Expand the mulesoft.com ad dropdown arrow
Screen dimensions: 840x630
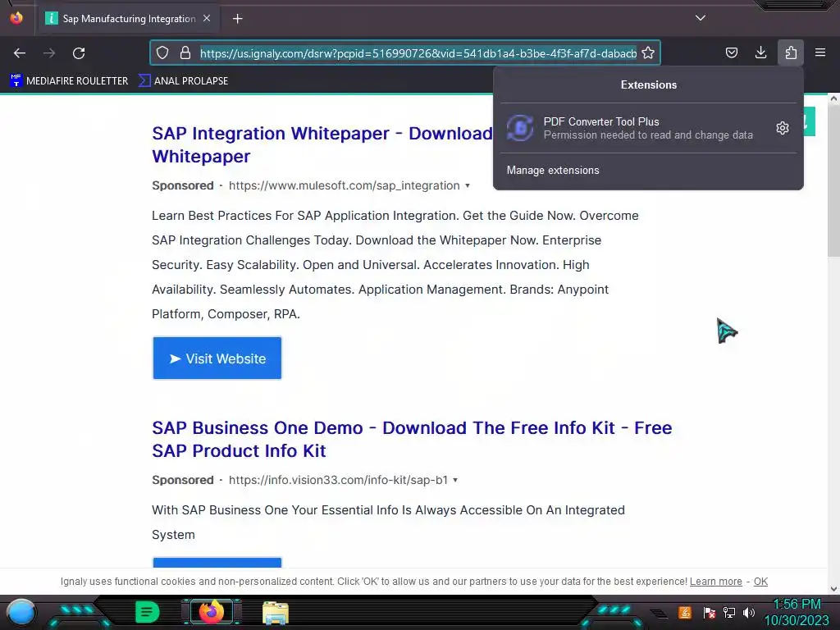coord(468,185)
